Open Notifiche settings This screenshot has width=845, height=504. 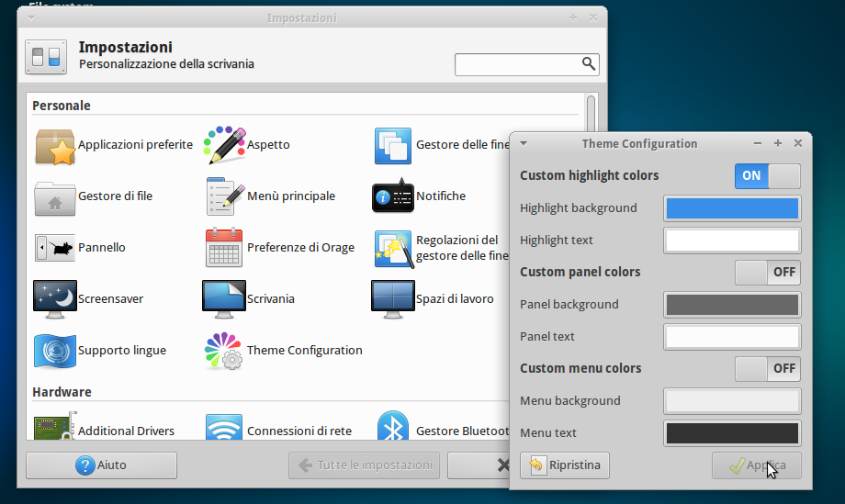[x=419, y=196]
